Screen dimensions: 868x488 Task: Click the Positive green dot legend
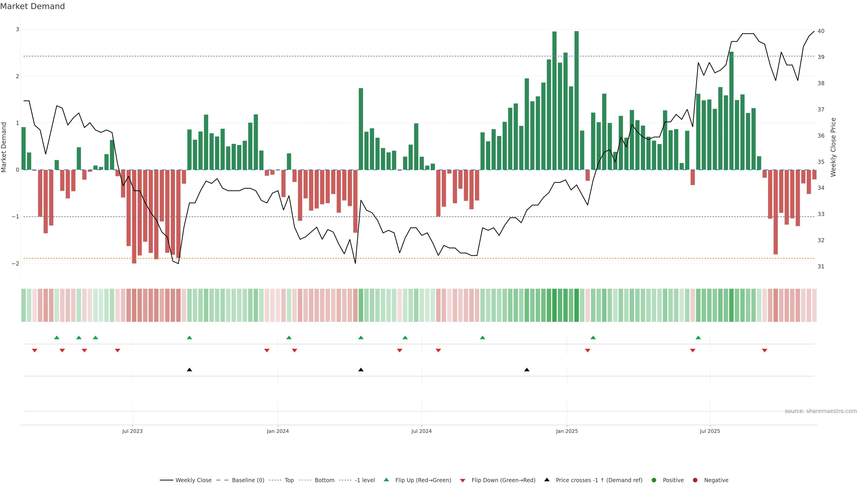tap(654, 480)
